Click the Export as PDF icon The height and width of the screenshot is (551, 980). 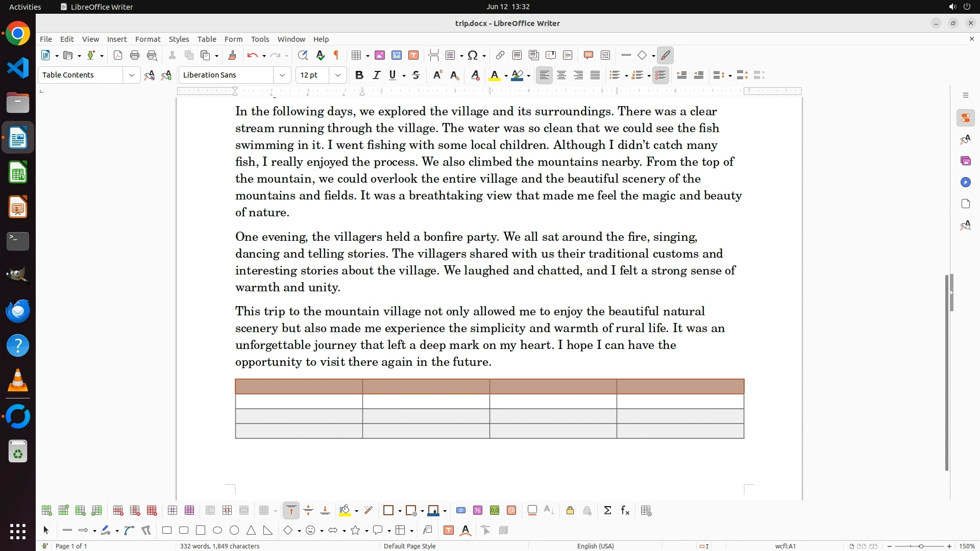pyautogui.click(x=118, y=55)
